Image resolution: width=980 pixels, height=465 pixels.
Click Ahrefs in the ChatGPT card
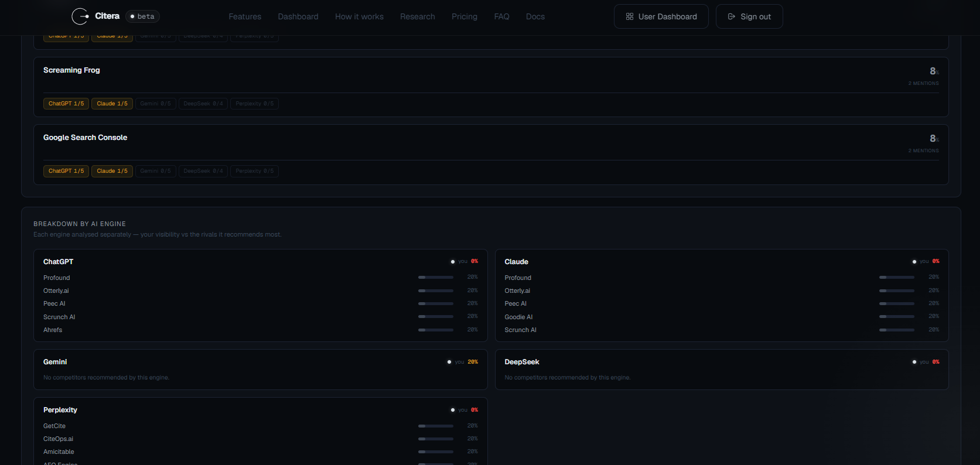tap(53, 330)
